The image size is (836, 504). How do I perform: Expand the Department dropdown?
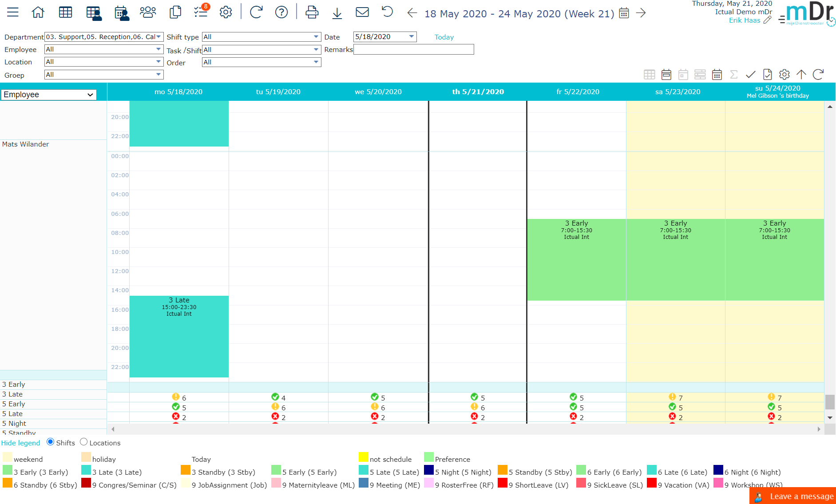158,37
